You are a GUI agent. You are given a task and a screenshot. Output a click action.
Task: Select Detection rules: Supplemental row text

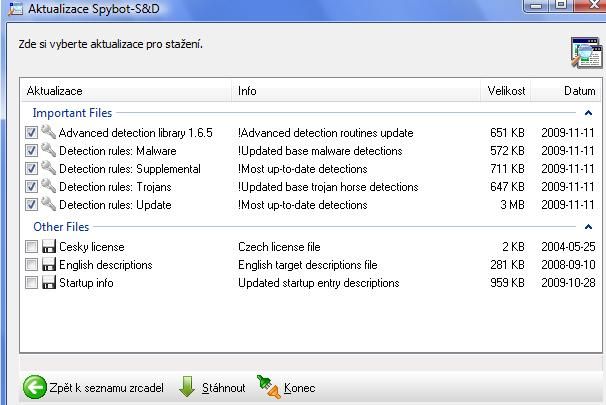(x=129, y=169)
